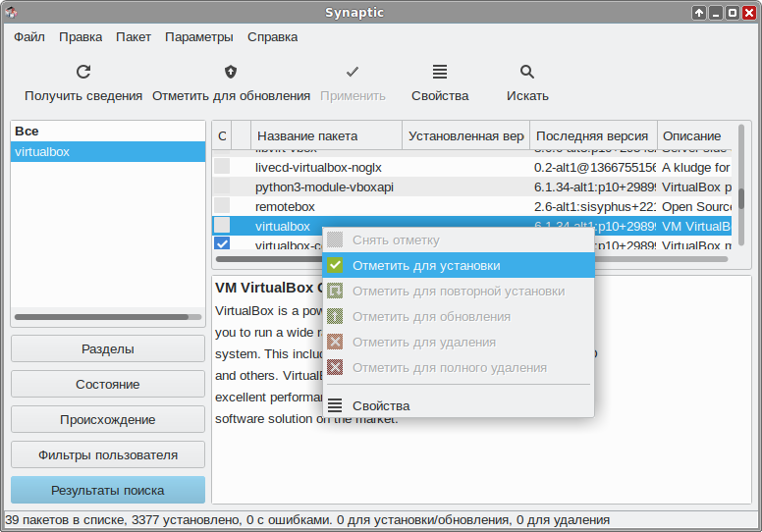This screenshot has height=532, width=762.
Task: Click Synaptic app icon in the title bar
Action: click(x=11, y=12)
